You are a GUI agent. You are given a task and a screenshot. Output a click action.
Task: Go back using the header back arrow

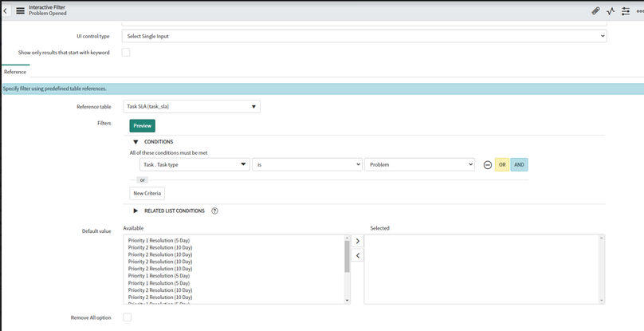coord(5,10)
